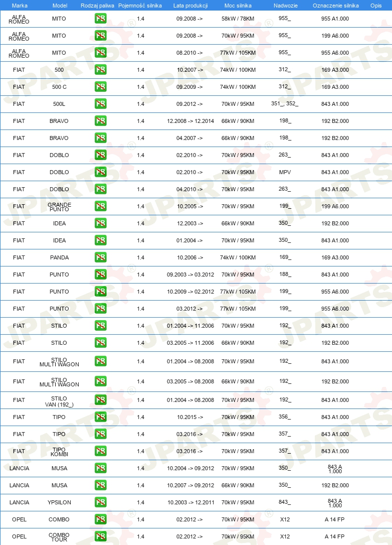Click the 500 C model name
This screenshot has height=545, width=392.
[59, 87]
